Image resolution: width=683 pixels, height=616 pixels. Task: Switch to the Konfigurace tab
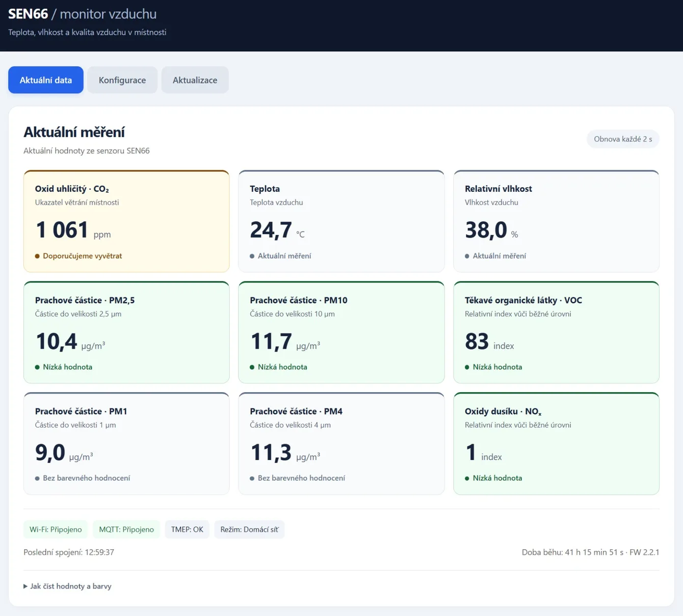122,80
